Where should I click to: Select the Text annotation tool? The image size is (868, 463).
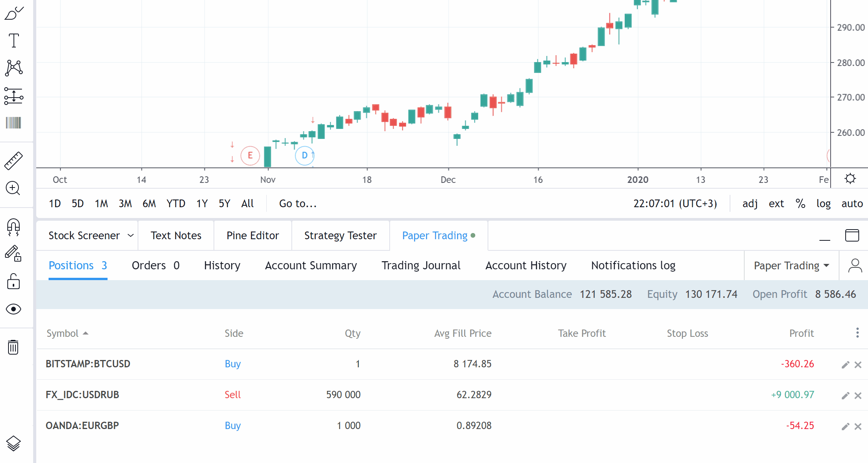click(x=14, y=40)
